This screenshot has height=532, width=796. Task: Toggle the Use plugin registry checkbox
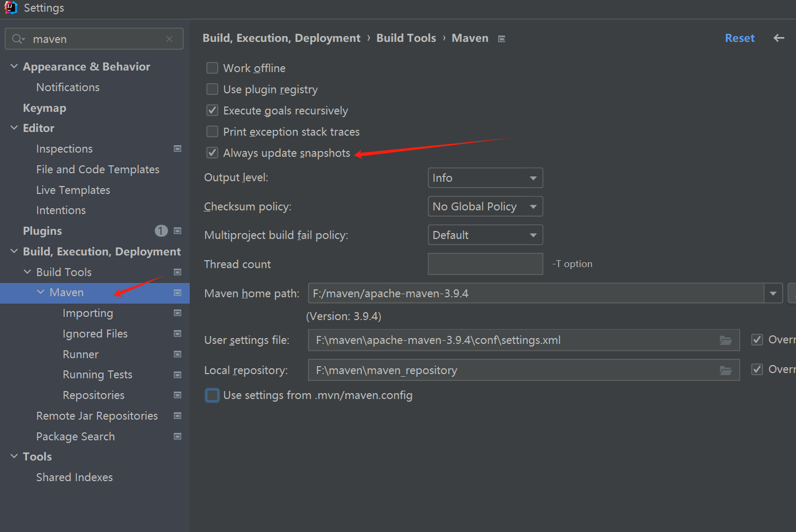pos(212,89)
